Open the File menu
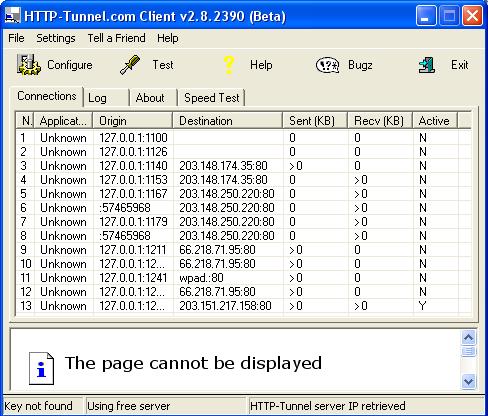The image size is (488, 416). pos(16,38)
